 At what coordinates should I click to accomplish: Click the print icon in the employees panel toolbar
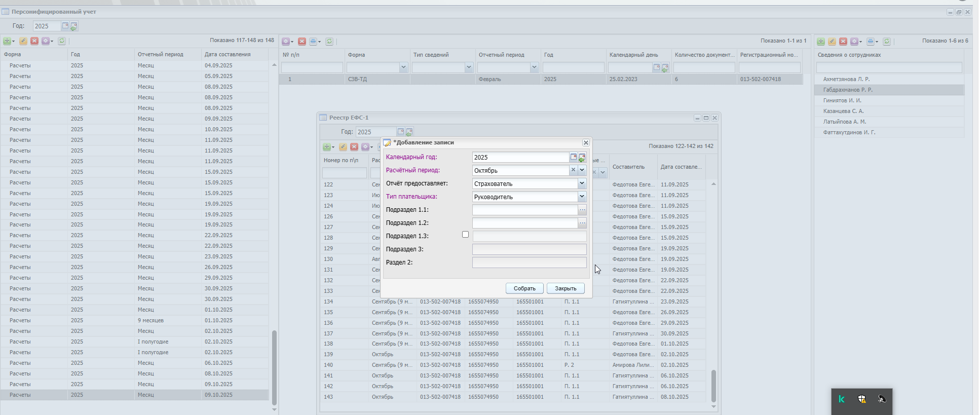point(870,42)
